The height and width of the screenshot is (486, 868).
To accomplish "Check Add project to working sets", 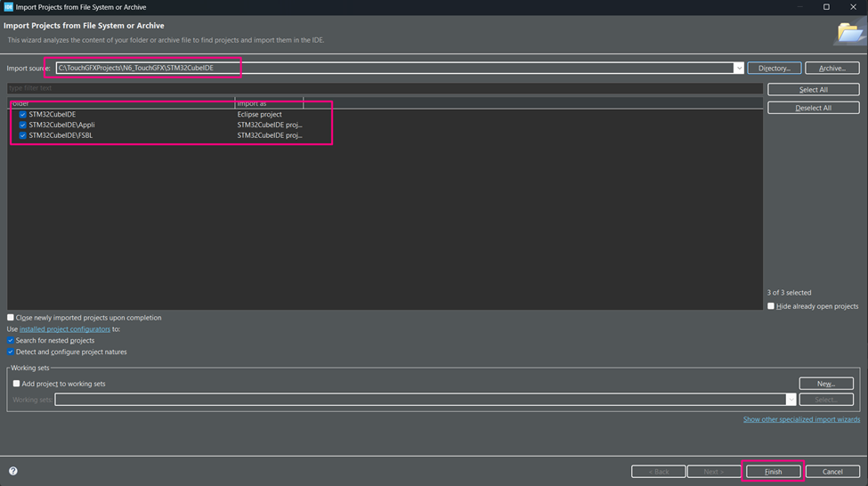I will [17, 384].
